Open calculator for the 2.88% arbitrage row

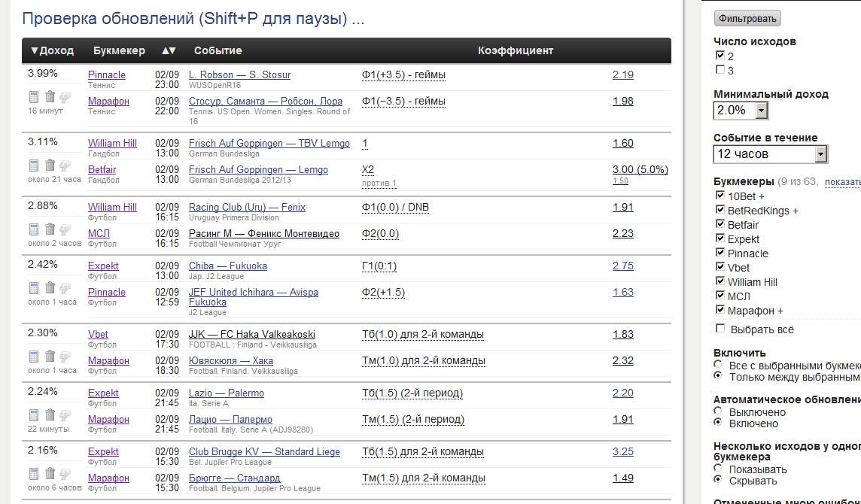coord(34,229)
